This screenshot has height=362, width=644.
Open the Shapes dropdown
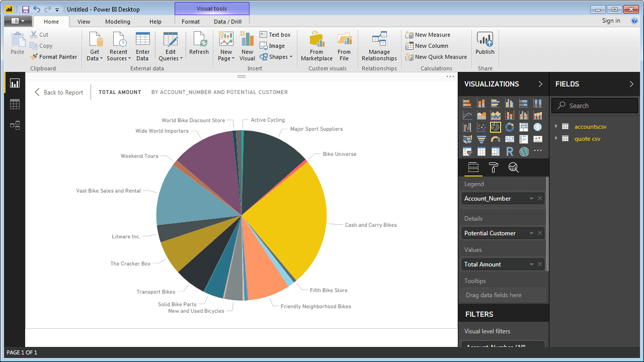[x=276, y=57]
